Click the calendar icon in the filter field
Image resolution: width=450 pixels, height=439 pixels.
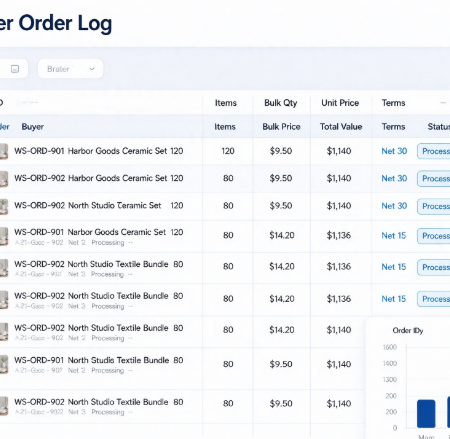(x=15, y=69)
